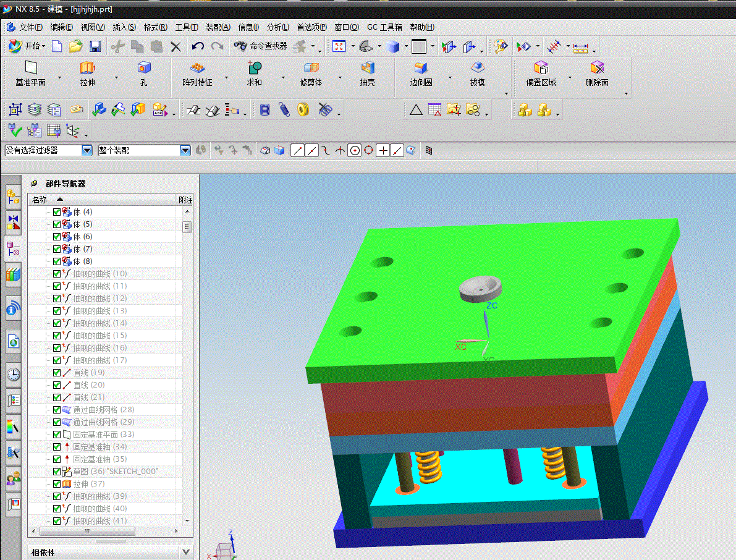Viewport: 736px width, 560px height.
Task: Click the yellow gear tool icon
Action: click(x=303, y=110)
